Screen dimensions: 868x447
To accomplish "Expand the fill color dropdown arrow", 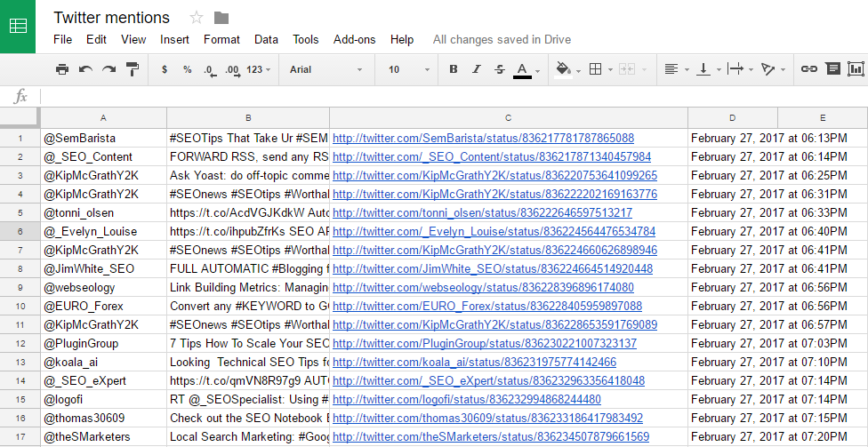I will (x=578, y=70).
